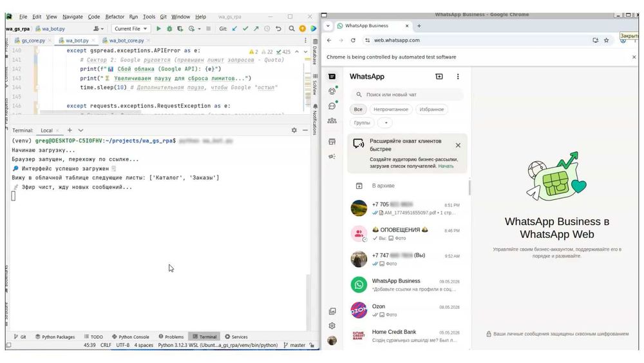Viewport: 644px width, 363px height.
Task: Click the Начать link in business banner
Action: 446,166
